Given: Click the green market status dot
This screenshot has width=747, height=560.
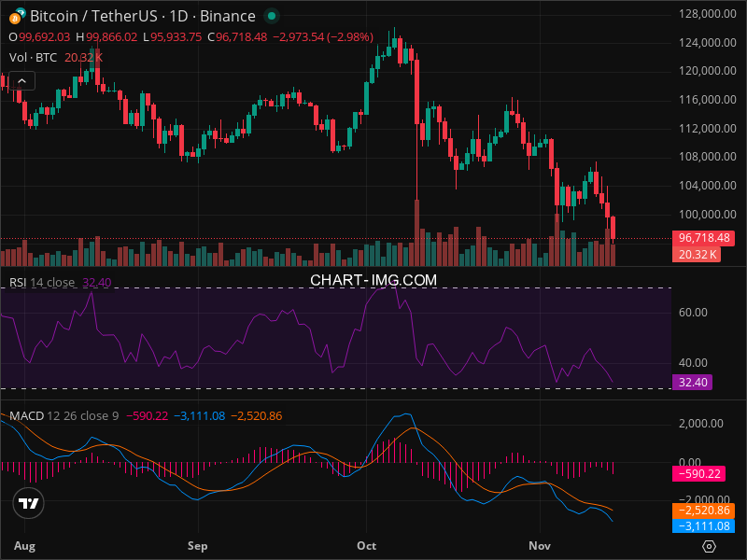Looking at the screenshot, I should [271, 16].
